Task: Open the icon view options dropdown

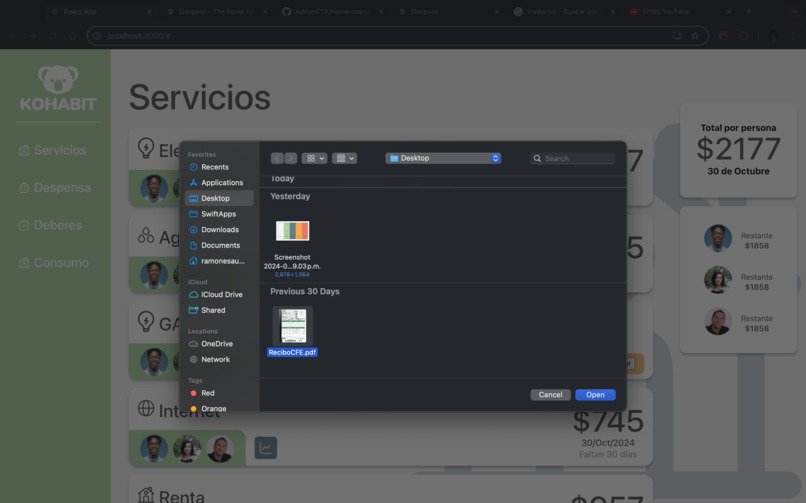Action: tap(315, 158)
